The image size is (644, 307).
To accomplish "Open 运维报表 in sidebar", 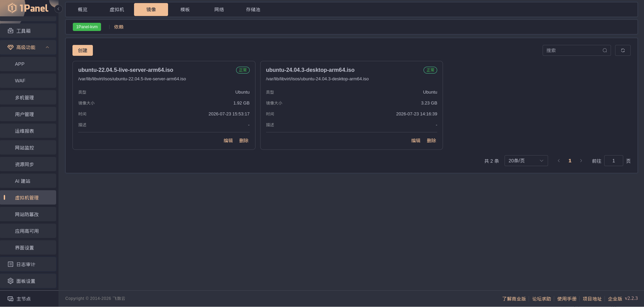I will click(28, 131).
